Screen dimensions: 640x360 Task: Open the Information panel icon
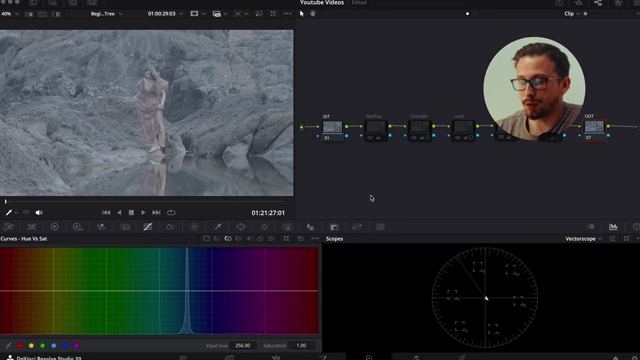coord(636,227)
